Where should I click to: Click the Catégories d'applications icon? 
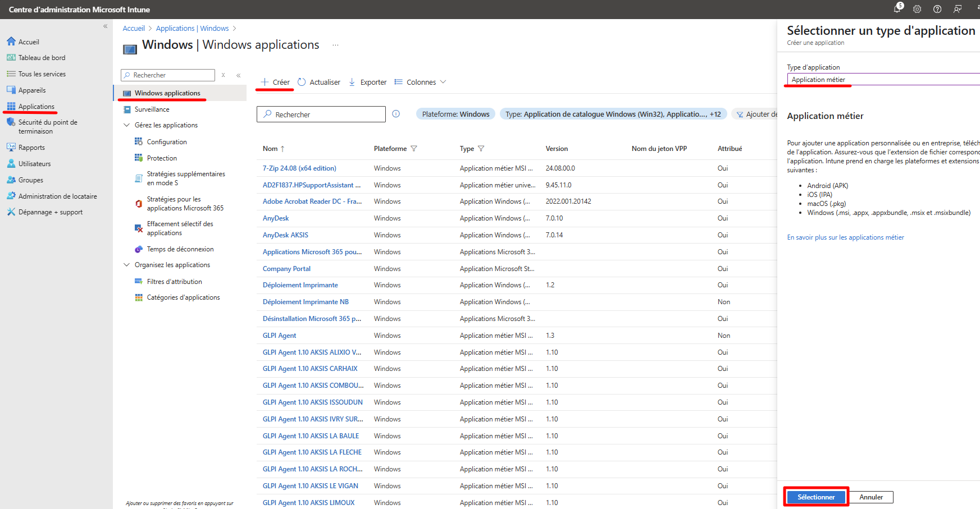139,297
